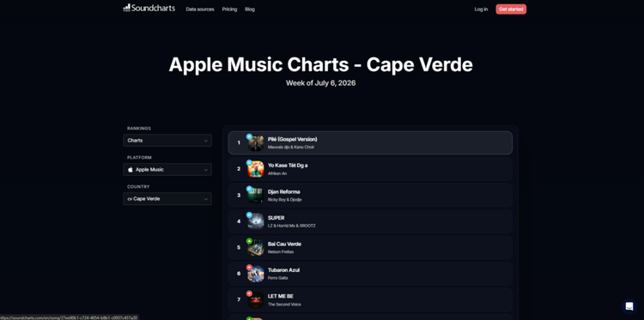Click the red down-trend badge on Tubaron Azul

[249, 267]
